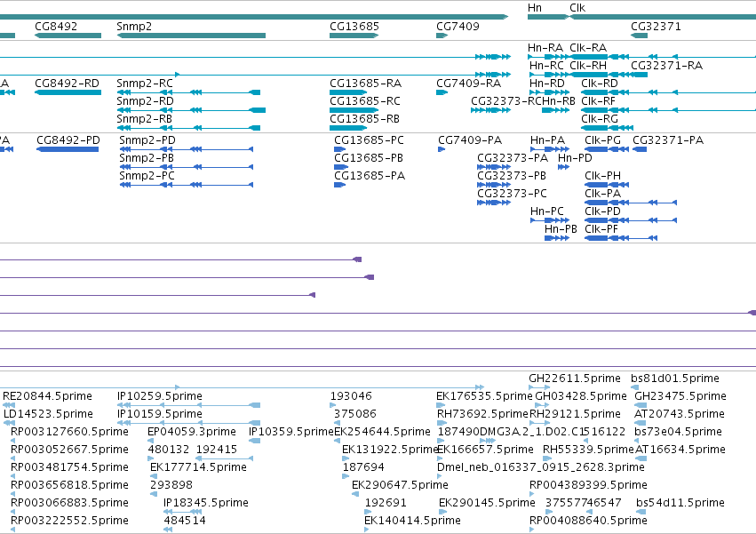The height and width of the screenshot is (534, 756).
Task: Open the CG32373-PC protein label
Action: 512,194
